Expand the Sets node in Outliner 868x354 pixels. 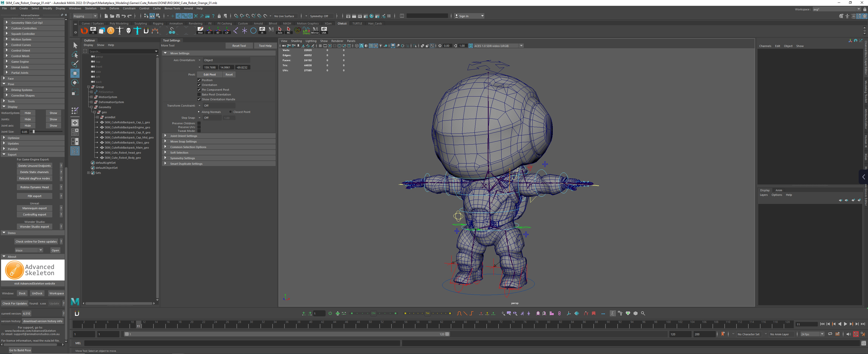coord(89,173)
